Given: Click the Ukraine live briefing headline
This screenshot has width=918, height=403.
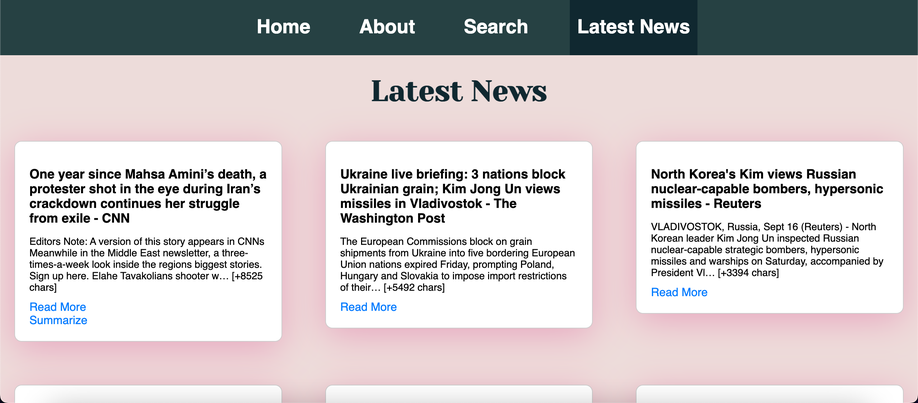Looking at the screenshot, I should click(453, 196).
